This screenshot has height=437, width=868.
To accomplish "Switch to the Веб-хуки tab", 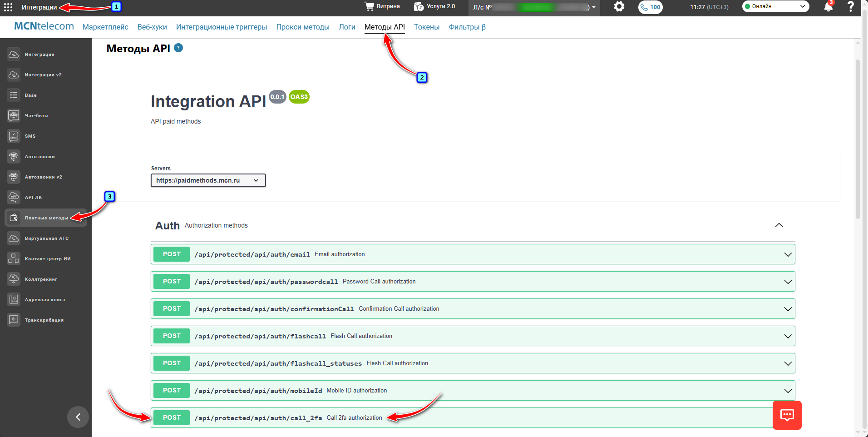I will tap(152, 27).
